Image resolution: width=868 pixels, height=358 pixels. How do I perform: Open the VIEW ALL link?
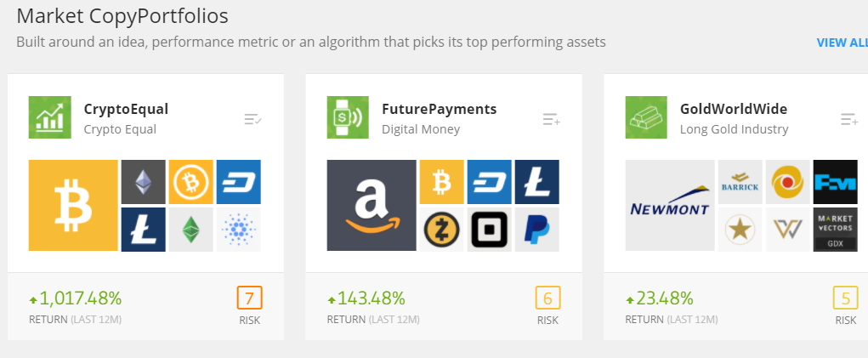click(x=842, y=43)
